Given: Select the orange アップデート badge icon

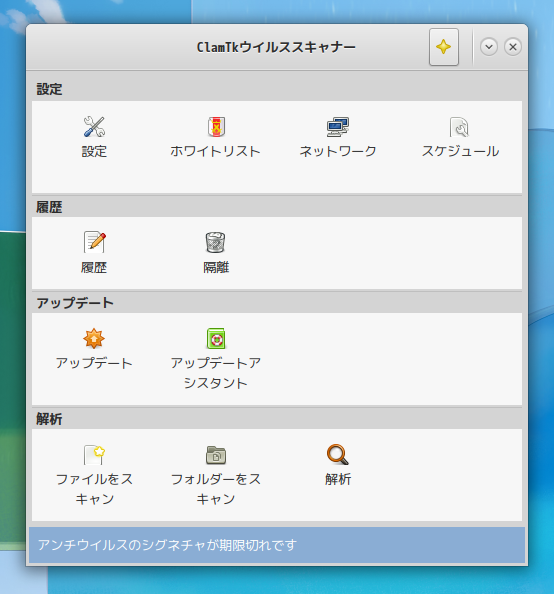Looking at the screenshot, I should pyautogui.click(x=94, y=338).
